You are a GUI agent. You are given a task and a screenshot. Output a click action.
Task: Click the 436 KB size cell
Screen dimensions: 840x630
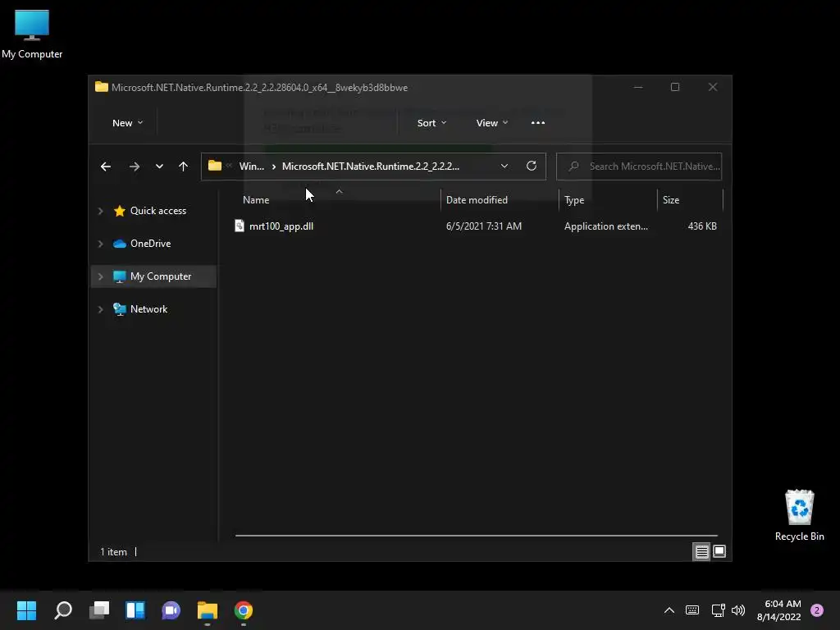pos(702,226)
